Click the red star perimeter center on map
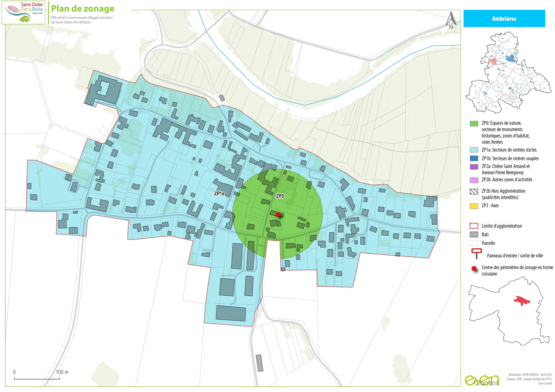The width and height of the screenshot is (555, 392). pyautogui.click(x=278, y=214)
